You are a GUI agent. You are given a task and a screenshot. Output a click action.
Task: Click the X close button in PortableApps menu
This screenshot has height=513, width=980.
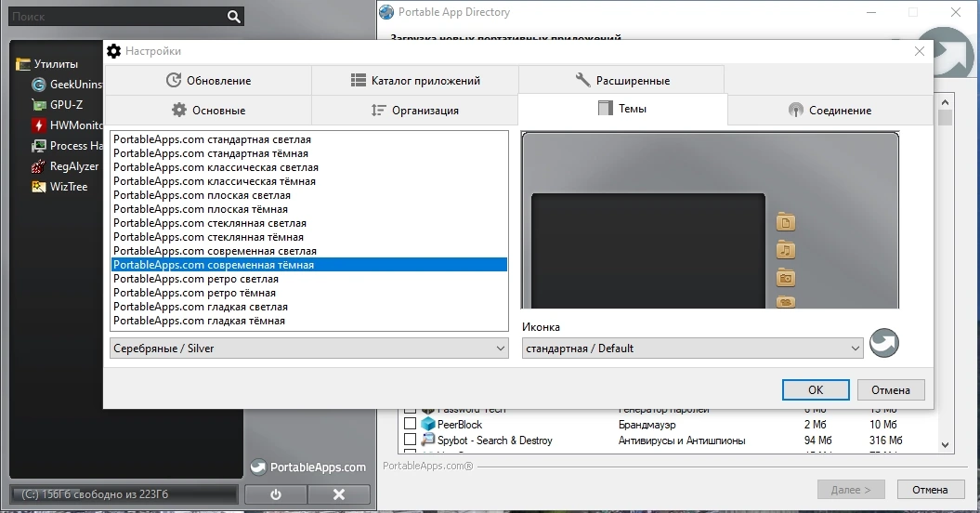point(339,494)
